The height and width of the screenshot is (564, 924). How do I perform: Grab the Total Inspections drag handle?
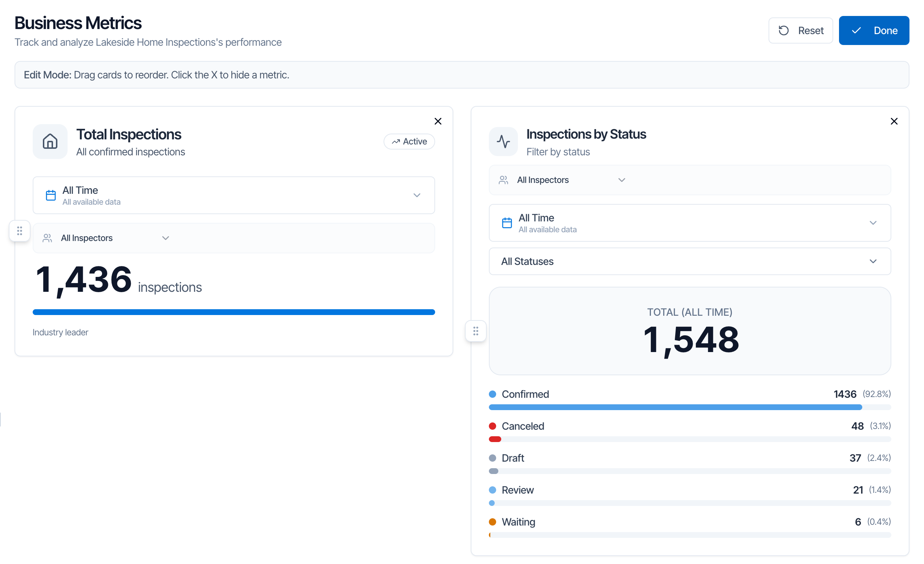tap(20, 230)
